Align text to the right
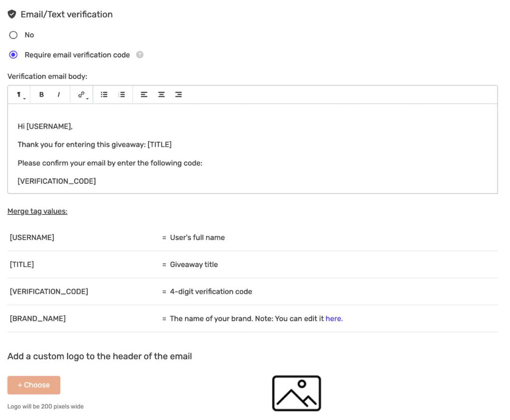 (x=178, y=95)
